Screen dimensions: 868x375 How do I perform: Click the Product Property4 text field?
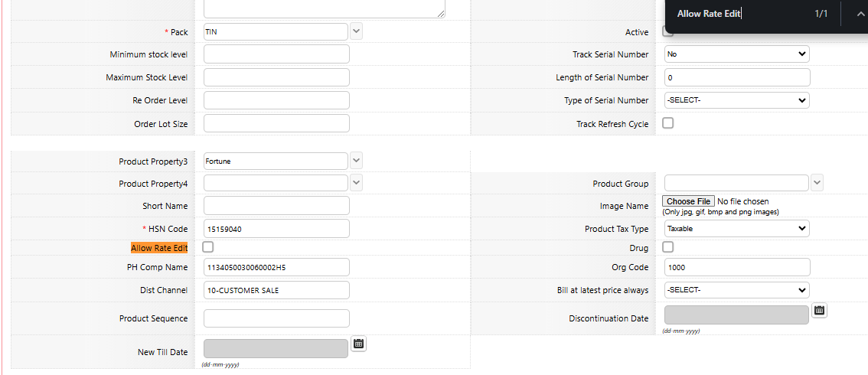click(276, 182)
